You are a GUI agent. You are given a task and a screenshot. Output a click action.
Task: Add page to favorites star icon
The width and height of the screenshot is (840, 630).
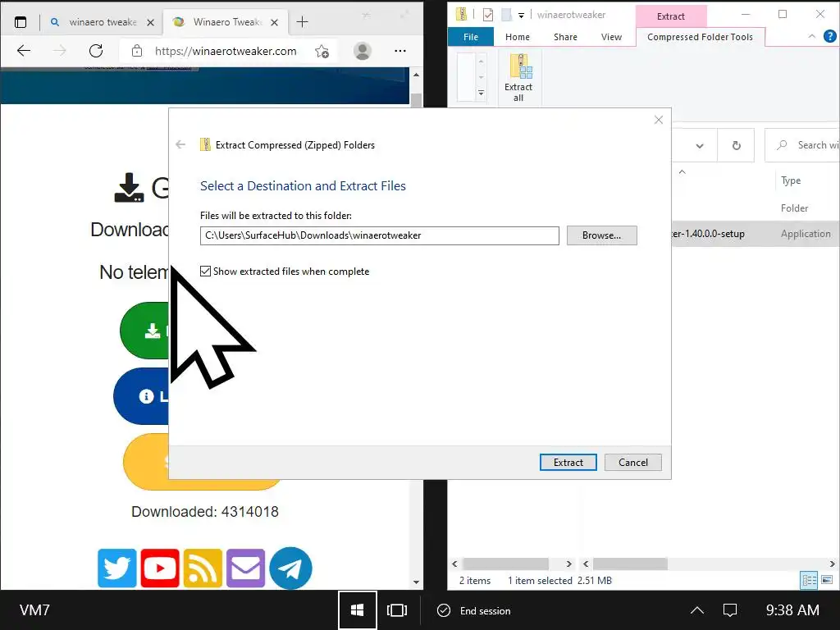pos(322,51)
